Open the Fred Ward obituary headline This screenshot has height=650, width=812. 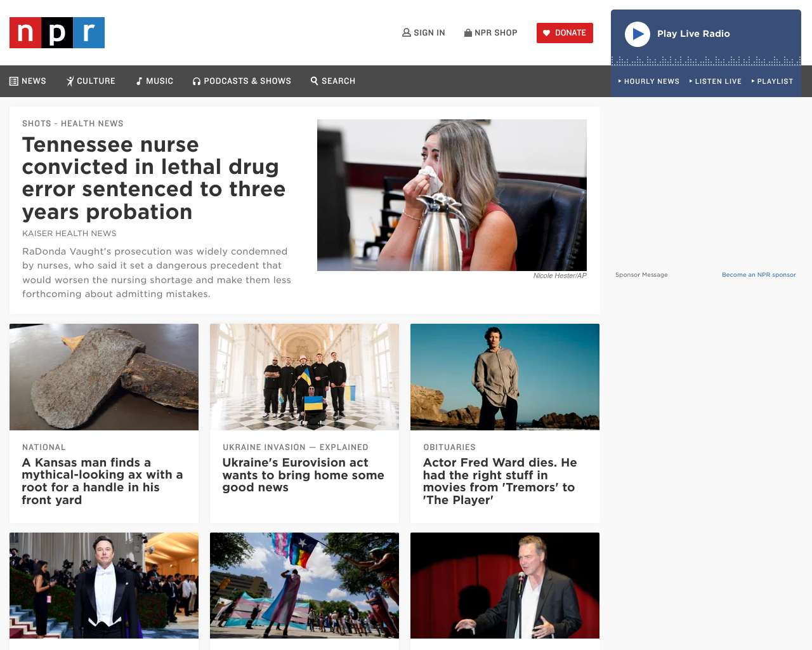click(x=500, y=481)
